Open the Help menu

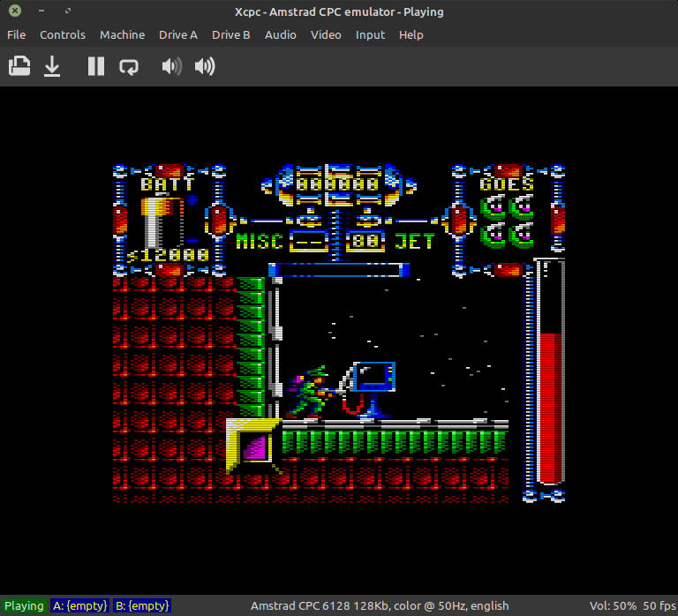(411, 35)
